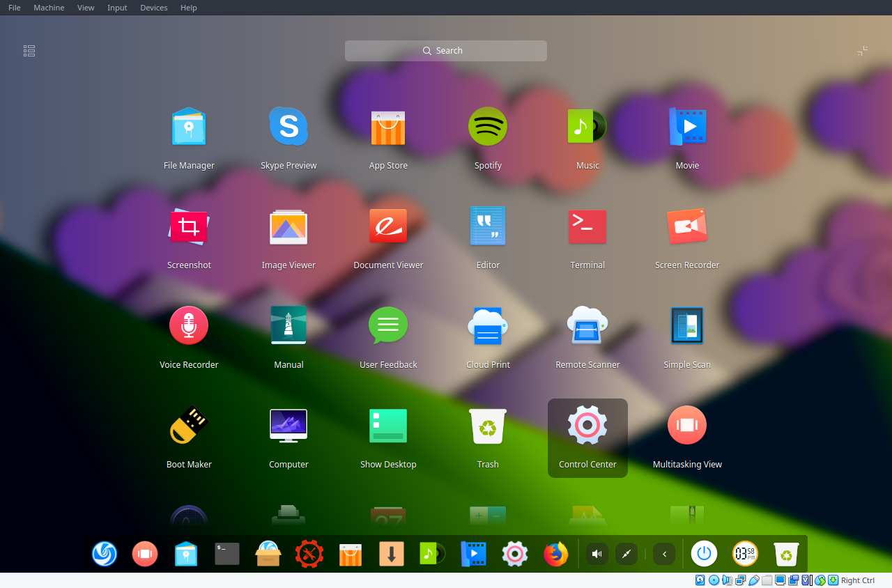Start the Voice Recorder
Image resolution: width=892 pixels, height=588 pixels.
click(x=189, y=325)
